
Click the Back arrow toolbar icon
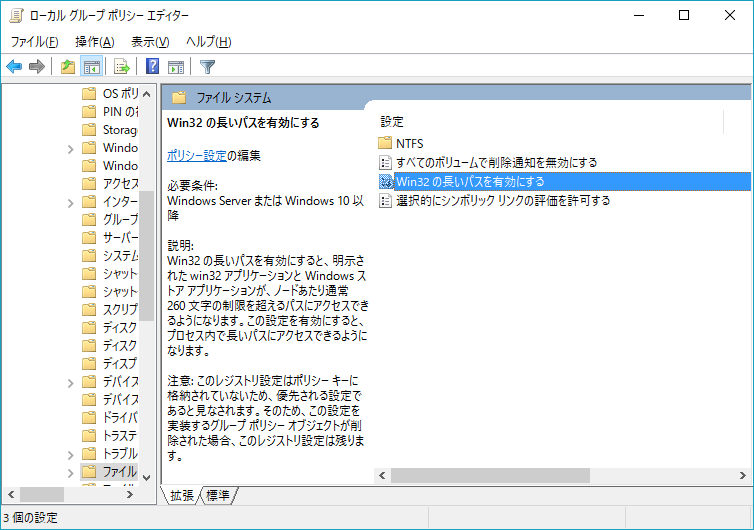14,67
